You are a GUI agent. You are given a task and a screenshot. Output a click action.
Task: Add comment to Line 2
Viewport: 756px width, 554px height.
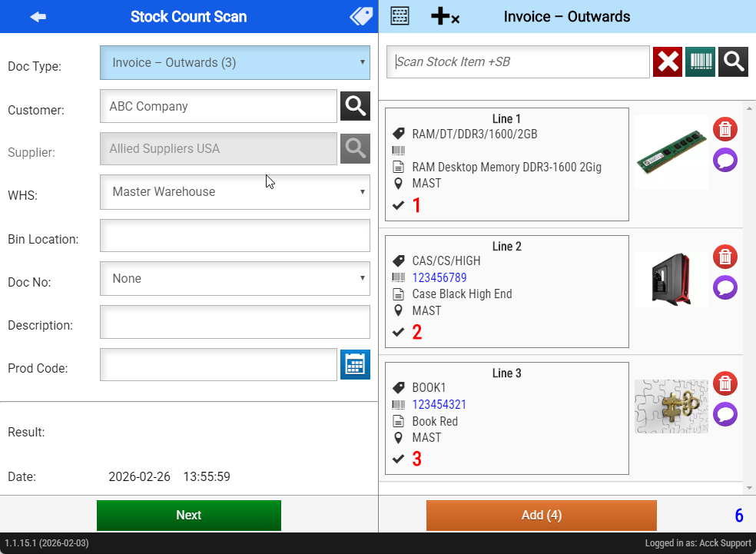[x=725, y=287]
